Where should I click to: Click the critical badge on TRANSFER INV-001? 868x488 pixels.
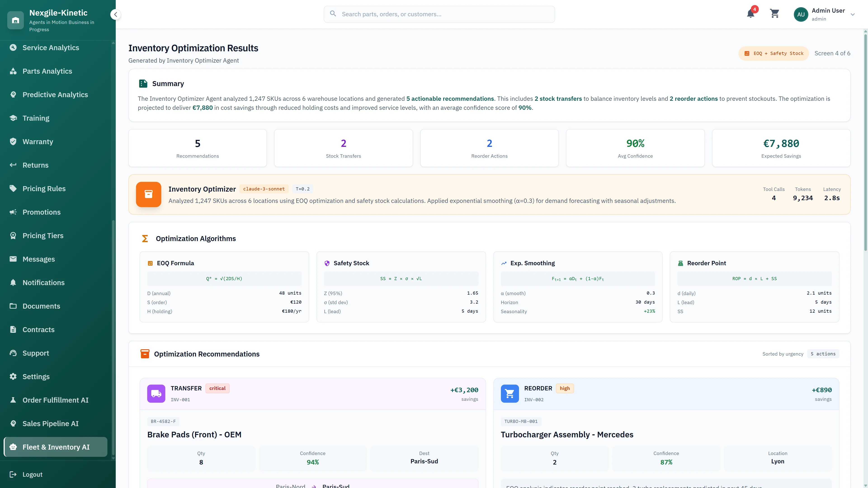[x=217, y=388]
